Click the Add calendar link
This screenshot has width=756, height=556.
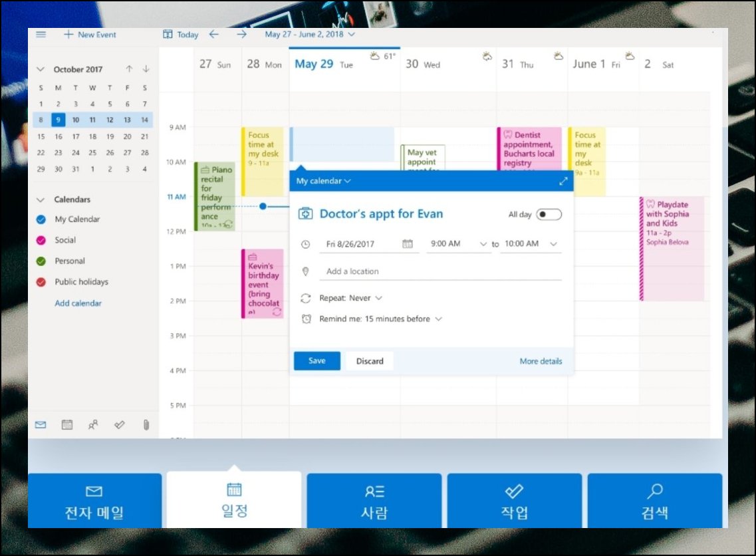78,303
